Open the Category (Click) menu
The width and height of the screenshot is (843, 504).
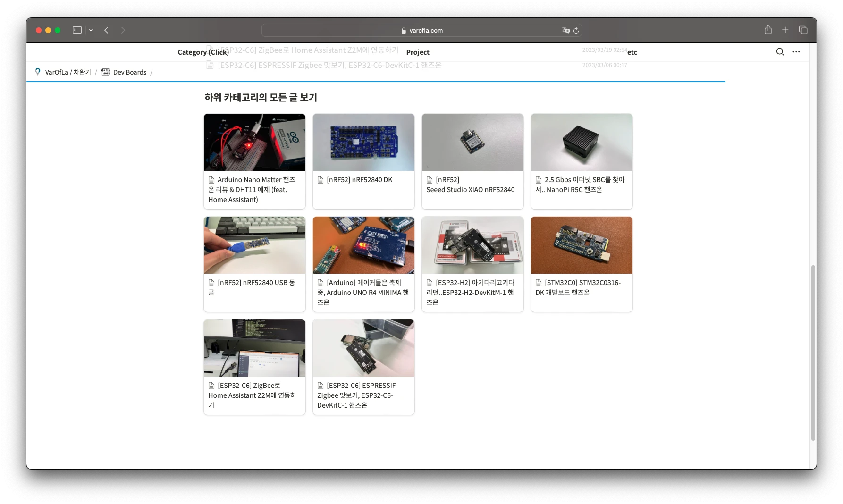pyautogui.click(x=203, y=52)
